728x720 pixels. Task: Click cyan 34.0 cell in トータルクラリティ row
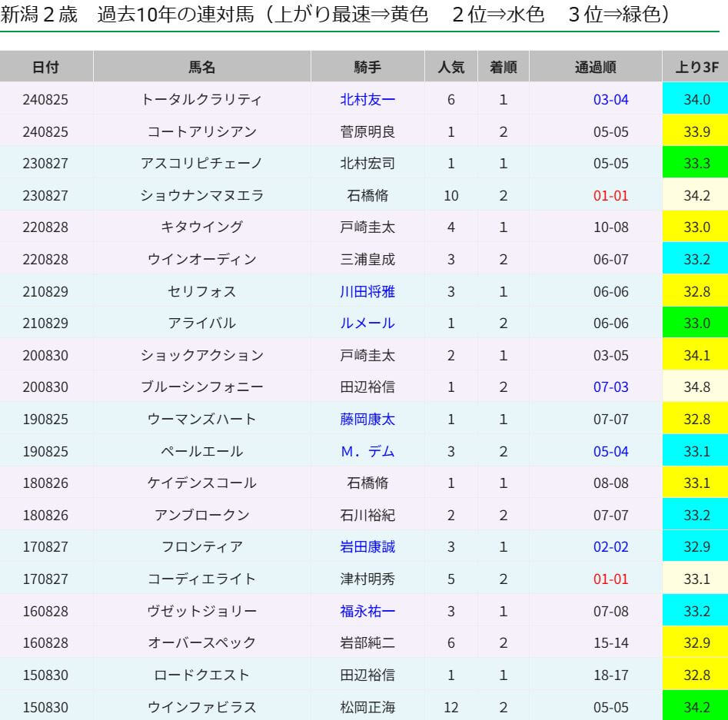coord(696,99)
